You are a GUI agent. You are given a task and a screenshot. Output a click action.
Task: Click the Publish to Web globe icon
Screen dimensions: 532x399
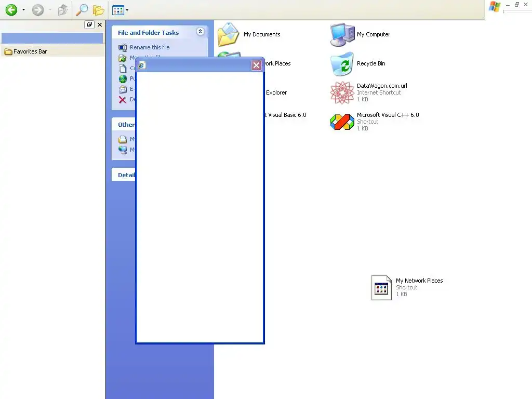pos(123,79)
